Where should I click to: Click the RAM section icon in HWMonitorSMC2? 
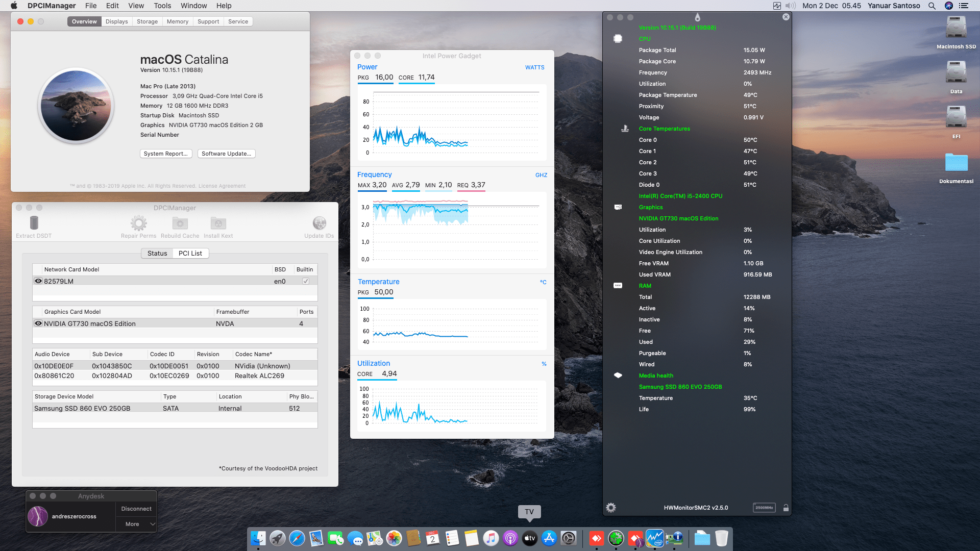point(618,285)
